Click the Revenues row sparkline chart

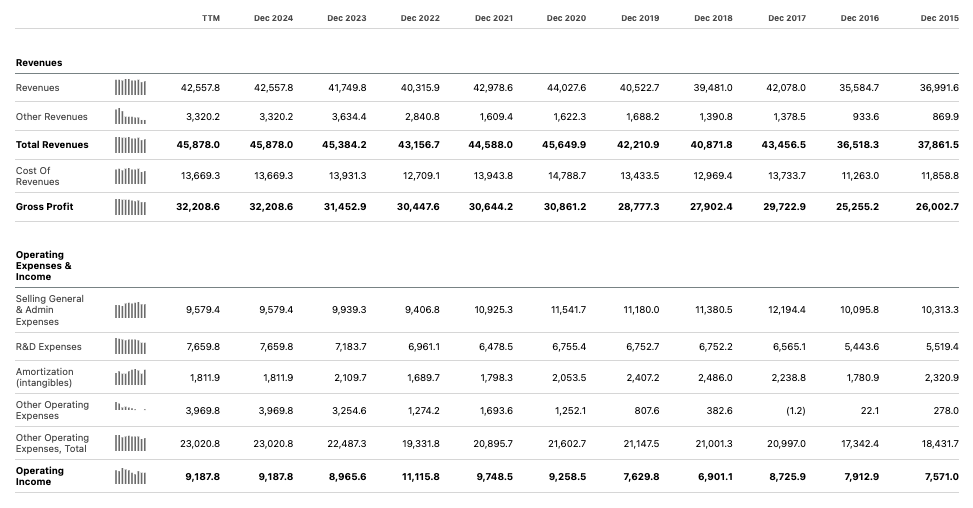coord(130,88)
